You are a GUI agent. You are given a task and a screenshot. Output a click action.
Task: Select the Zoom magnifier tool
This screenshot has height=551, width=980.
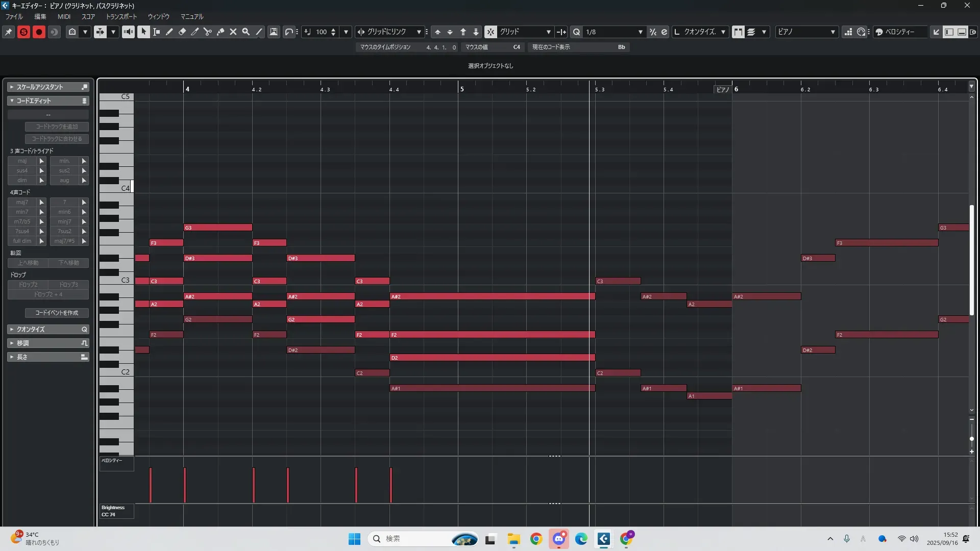click(x=246, y=32)
